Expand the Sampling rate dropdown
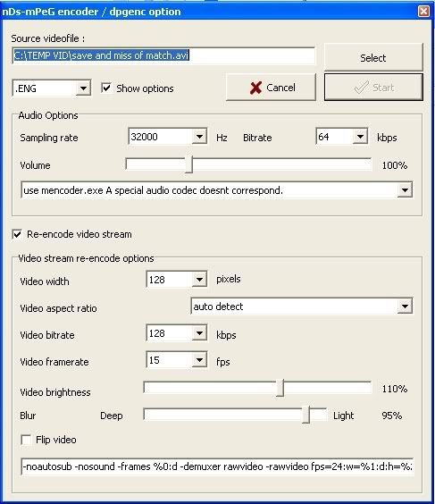The width and height of the screenshot is (435, 504). pos(199,137)
